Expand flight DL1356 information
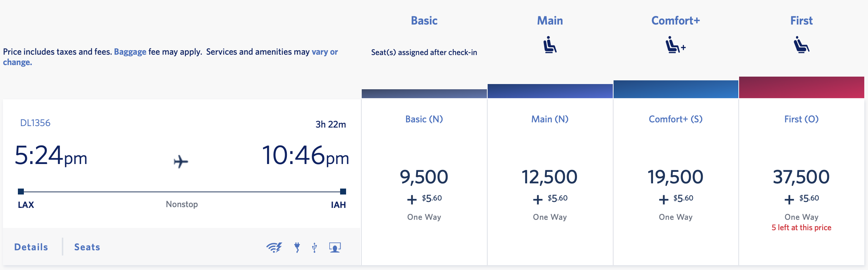Image resolution: width=868 pixels, height=270 pixels. (35, 123)
